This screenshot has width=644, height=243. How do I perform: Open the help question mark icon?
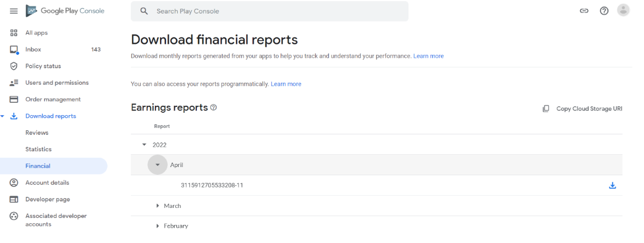pos(604,11)
